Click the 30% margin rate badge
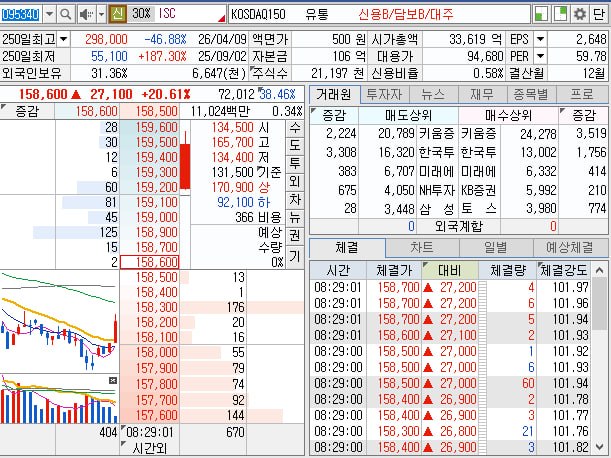Image resolution: width=611 pixels, height=458 pixels. (x=141, y=14)
